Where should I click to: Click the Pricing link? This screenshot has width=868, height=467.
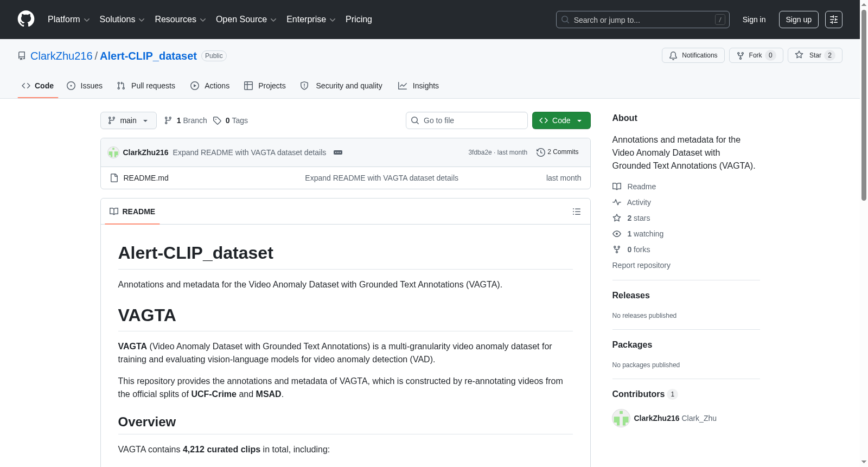359,20
